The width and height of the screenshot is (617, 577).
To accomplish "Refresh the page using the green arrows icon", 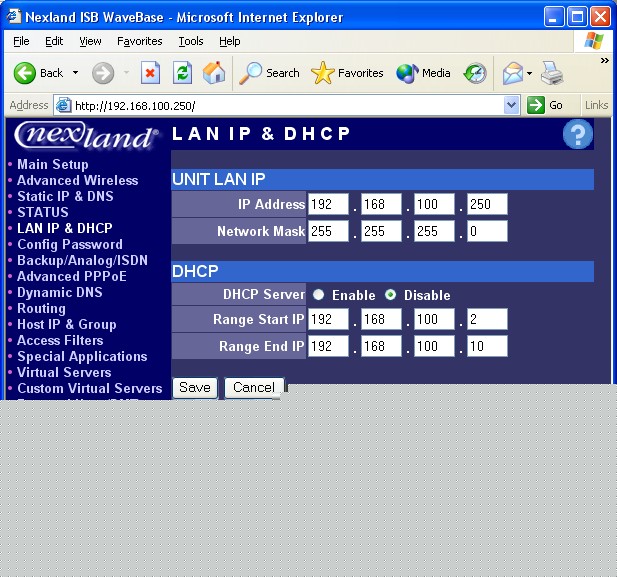I will pyautogui.click(x=183, y=73).
